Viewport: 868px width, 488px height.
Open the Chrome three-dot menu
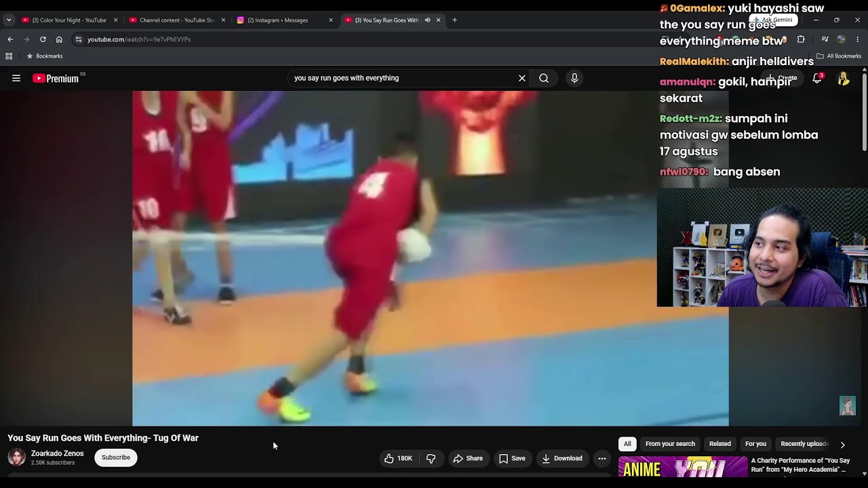[x=857, y=39]
